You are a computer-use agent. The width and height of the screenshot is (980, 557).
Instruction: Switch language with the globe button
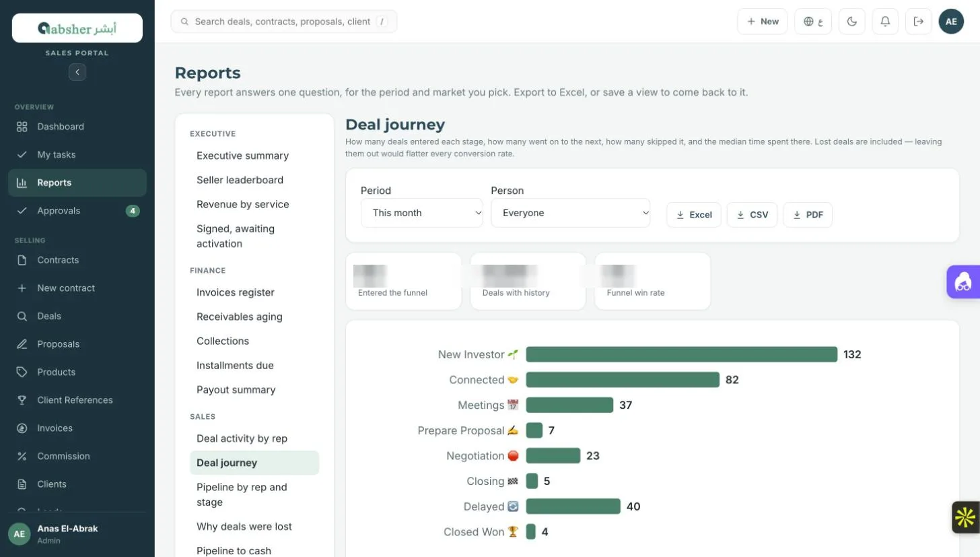[x=813, y=22]
